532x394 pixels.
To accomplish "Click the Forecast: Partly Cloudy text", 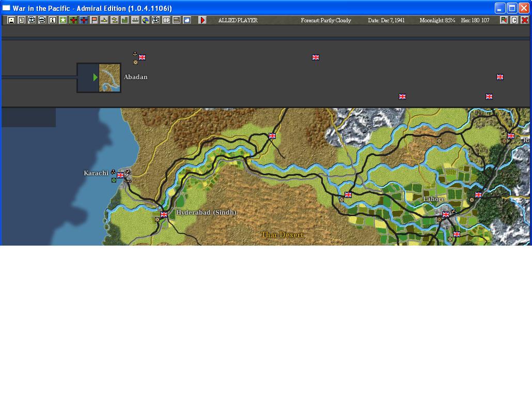I will point(326,20).
